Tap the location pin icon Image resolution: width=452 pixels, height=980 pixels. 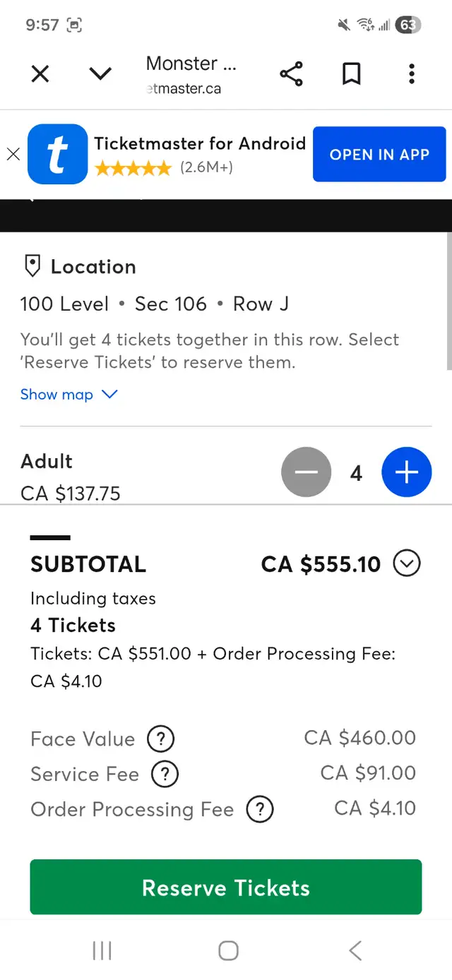pos(32,267)
